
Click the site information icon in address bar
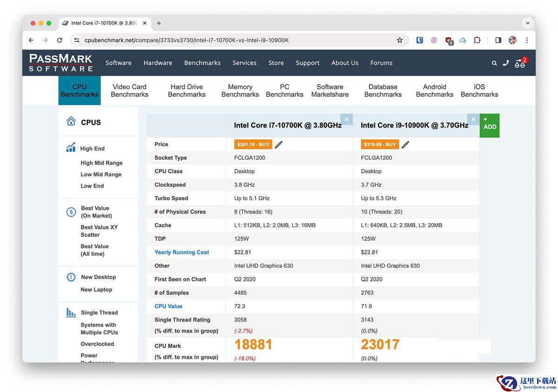pyautogui.click(x=77, y=40)
